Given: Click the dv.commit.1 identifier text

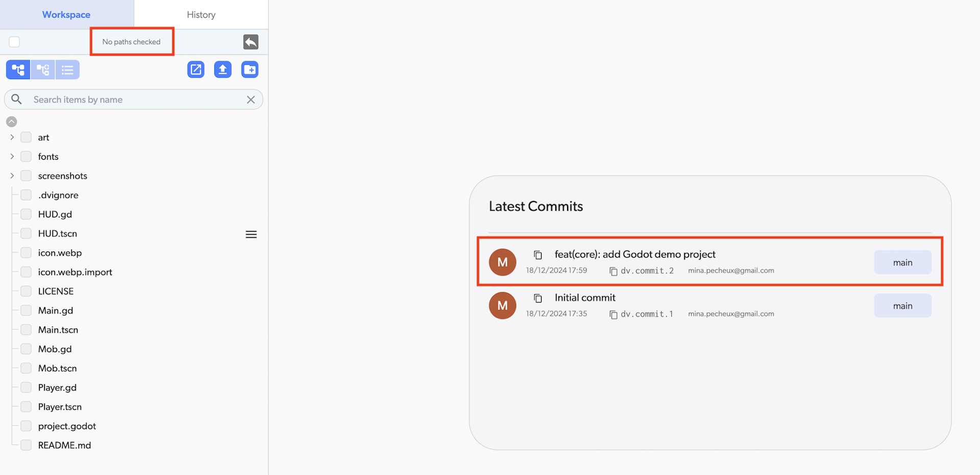Looking at the screenshot, I should [x=647, y=314].
